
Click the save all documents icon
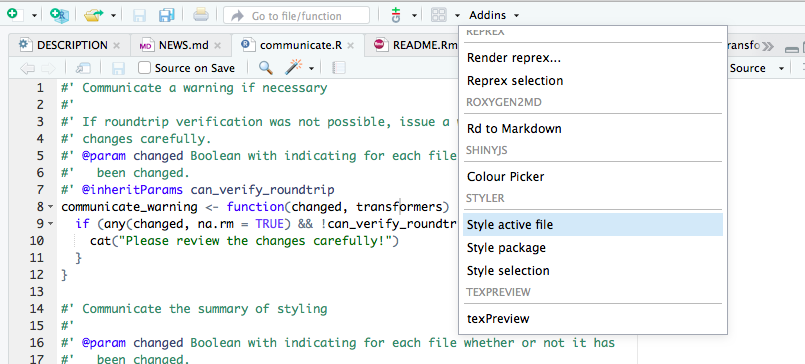[x=166, y=15]
